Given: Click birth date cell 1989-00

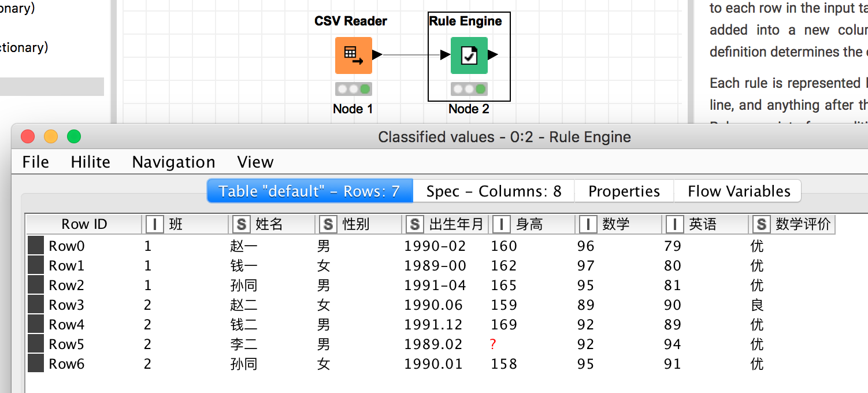Looking at the screenshot, I should 435,266.
